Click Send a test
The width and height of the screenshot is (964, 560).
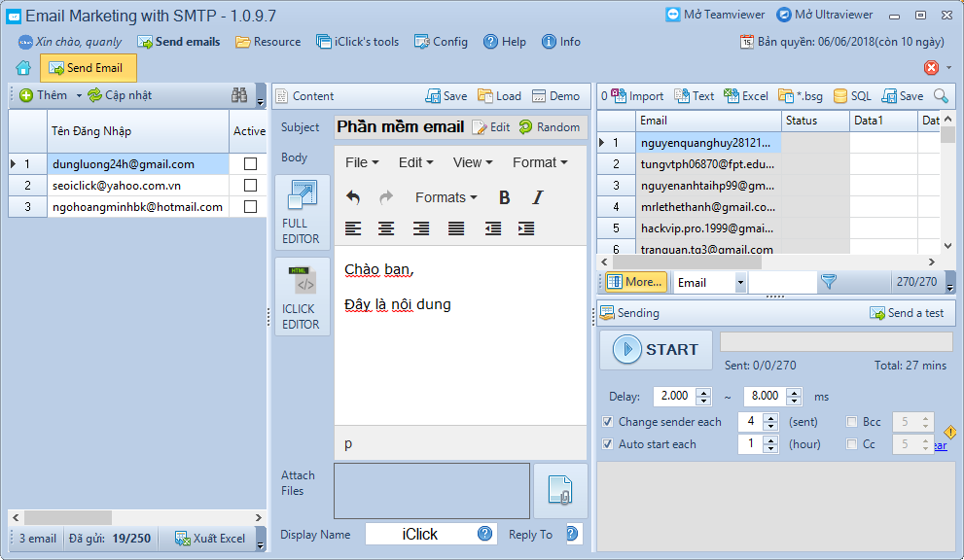point(907,313)
